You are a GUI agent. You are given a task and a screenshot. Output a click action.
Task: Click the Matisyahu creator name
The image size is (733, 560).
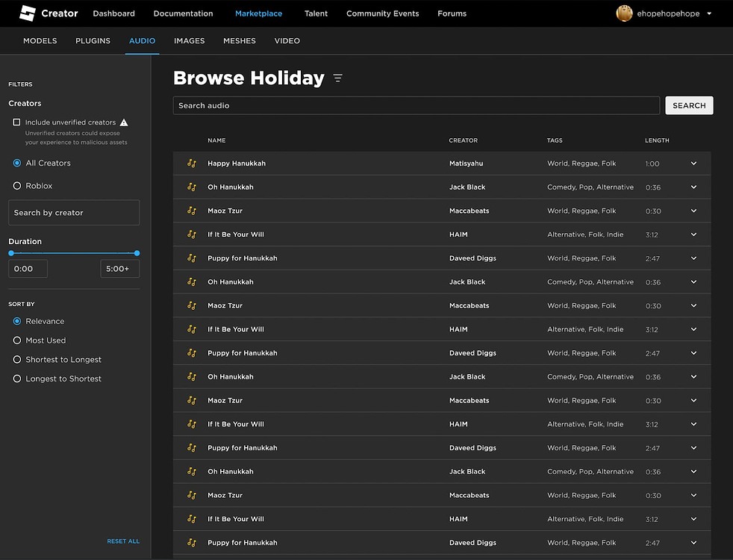pos(466,163)
